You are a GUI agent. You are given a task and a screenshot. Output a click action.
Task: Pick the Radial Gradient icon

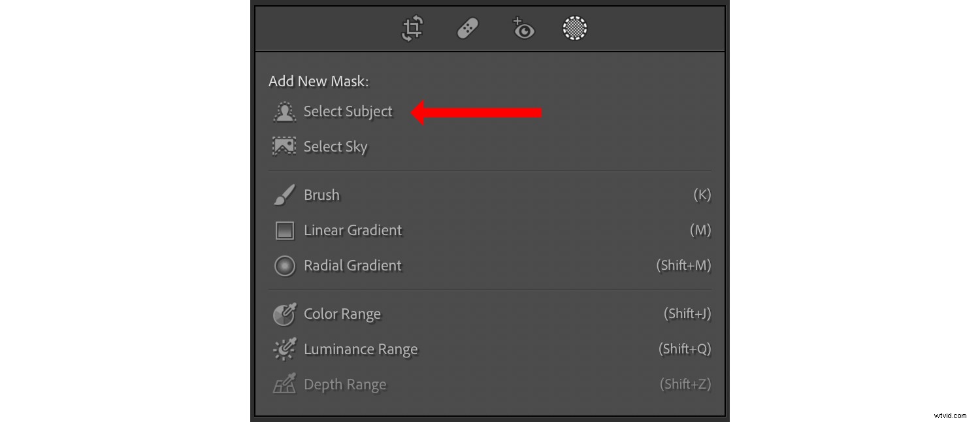point(284,265)
